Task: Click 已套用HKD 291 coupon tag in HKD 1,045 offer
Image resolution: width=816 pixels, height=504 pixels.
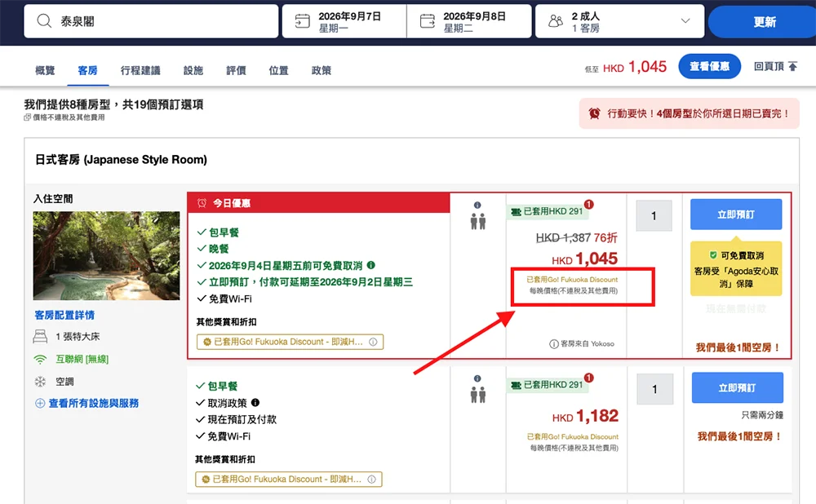Action: [547, 211]
